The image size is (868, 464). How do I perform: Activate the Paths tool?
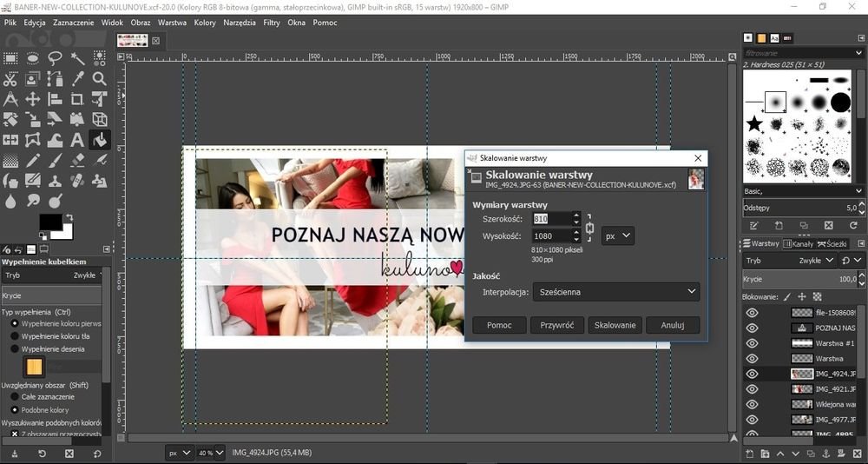(x=55, y=79)
